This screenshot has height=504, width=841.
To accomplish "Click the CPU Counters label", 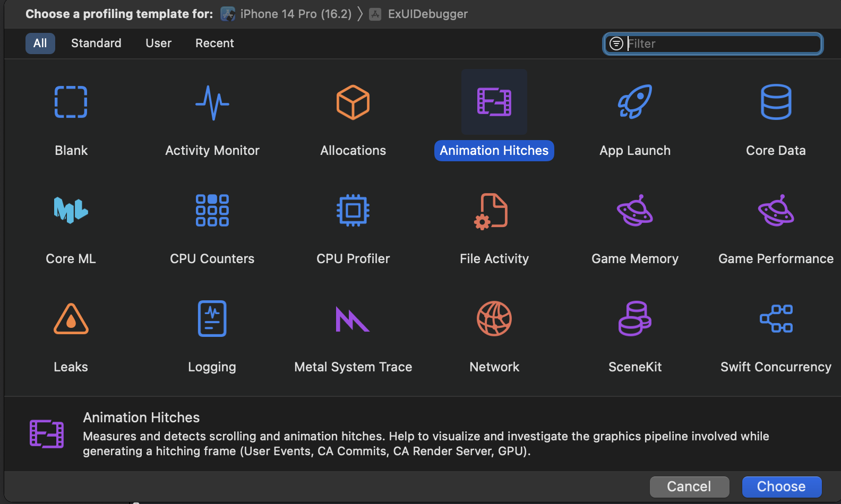I will [x=212, y=259].
